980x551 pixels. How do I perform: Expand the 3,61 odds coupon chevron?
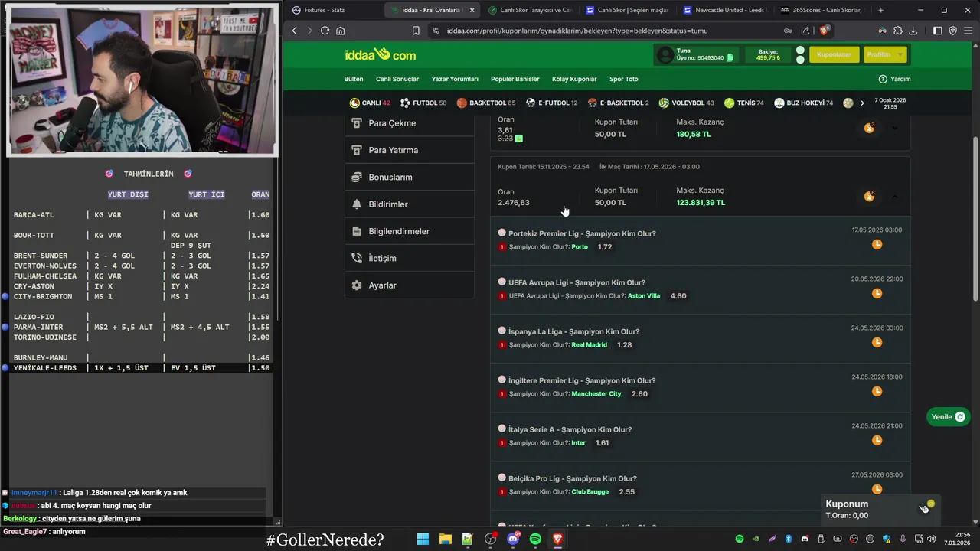[x=894, y=128]
